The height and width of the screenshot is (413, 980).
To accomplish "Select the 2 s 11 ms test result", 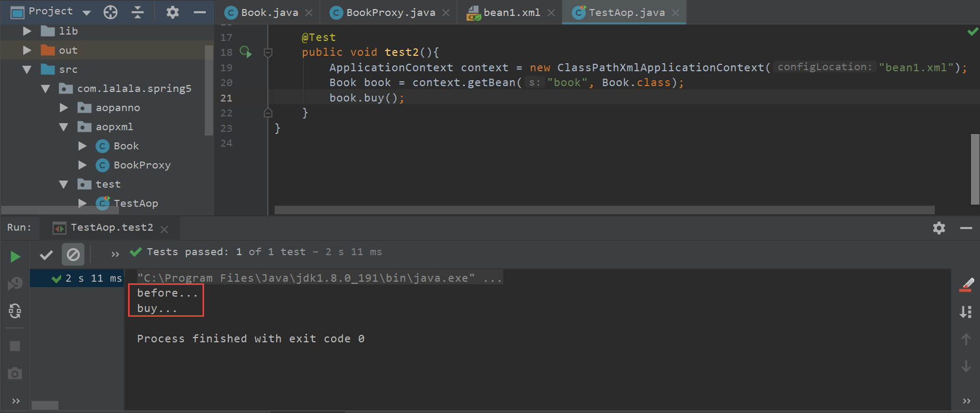I will point(77,278).
